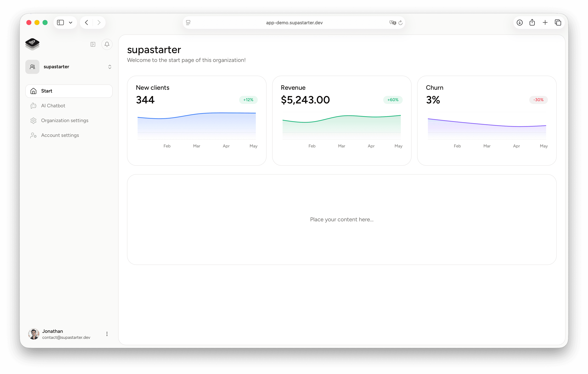
Task: Show downloads using the download arrow icon
Action: click(520, 22)
